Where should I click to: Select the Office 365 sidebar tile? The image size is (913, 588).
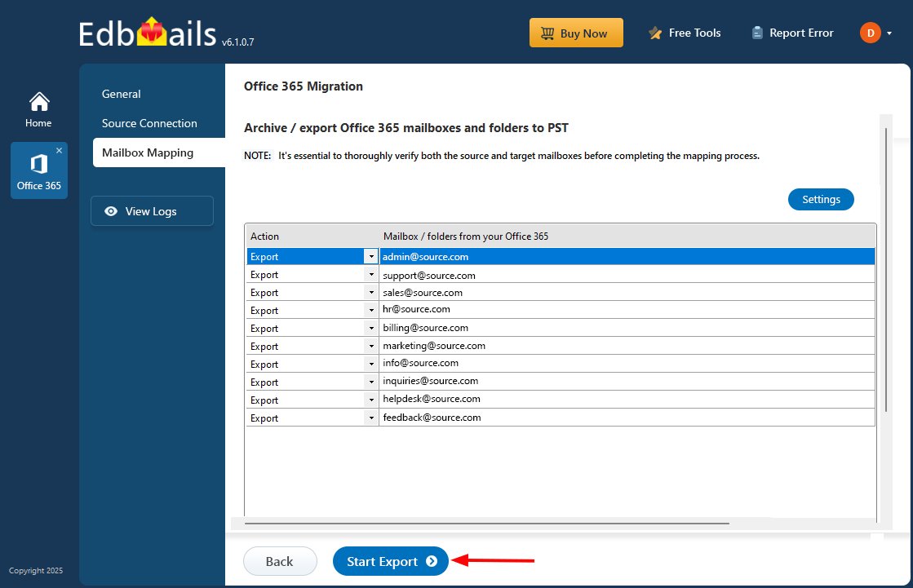[39, 170]
